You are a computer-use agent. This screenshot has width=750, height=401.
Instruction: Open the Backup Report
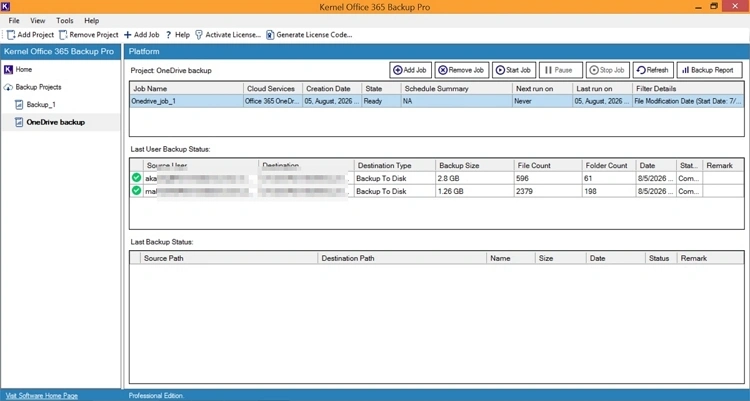(x=709, y=70)
